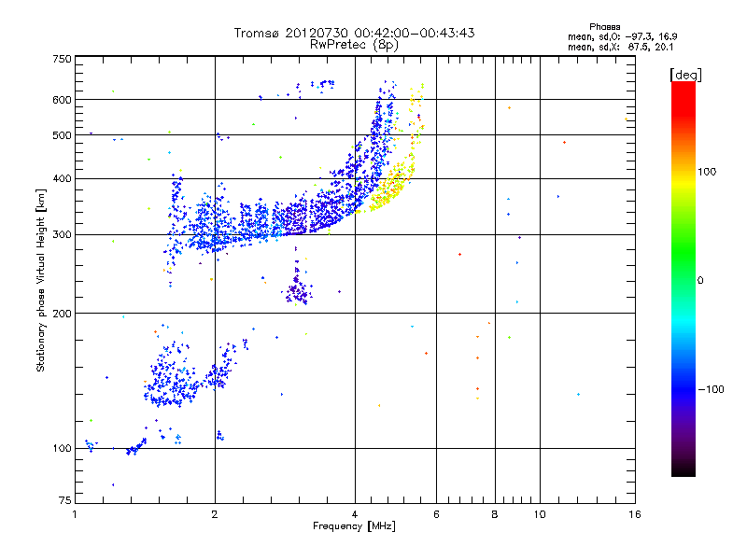Click the colorbar label '0'
Image resolution: width=747 pixels, height=560 pixels.
click(699, 281)
